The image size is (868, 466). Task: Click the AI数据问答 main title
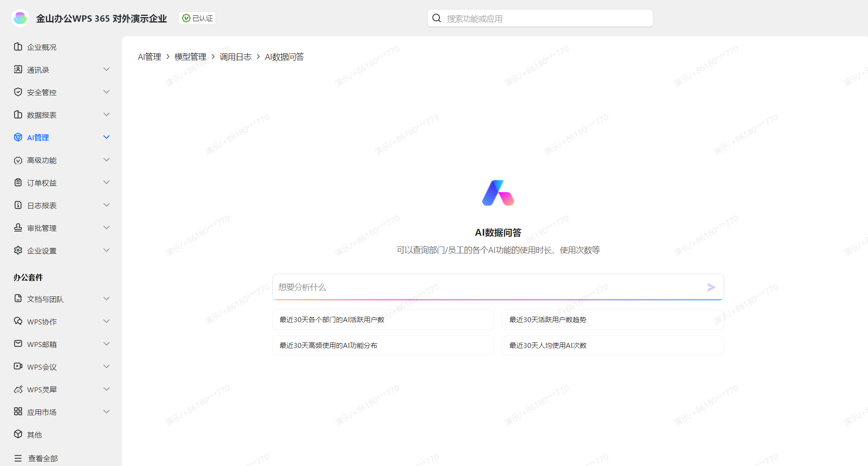(x=498, y=233)
